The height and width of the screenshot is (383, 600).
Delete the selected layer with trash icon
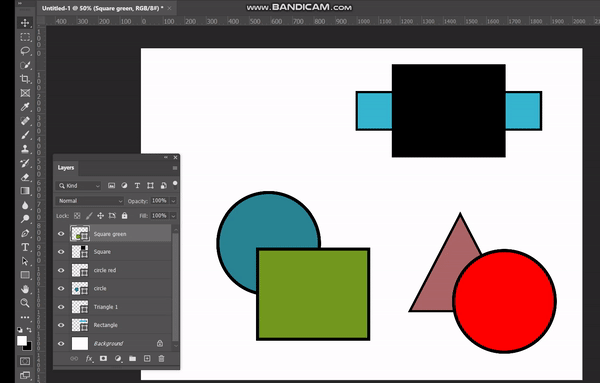[161, 359]
